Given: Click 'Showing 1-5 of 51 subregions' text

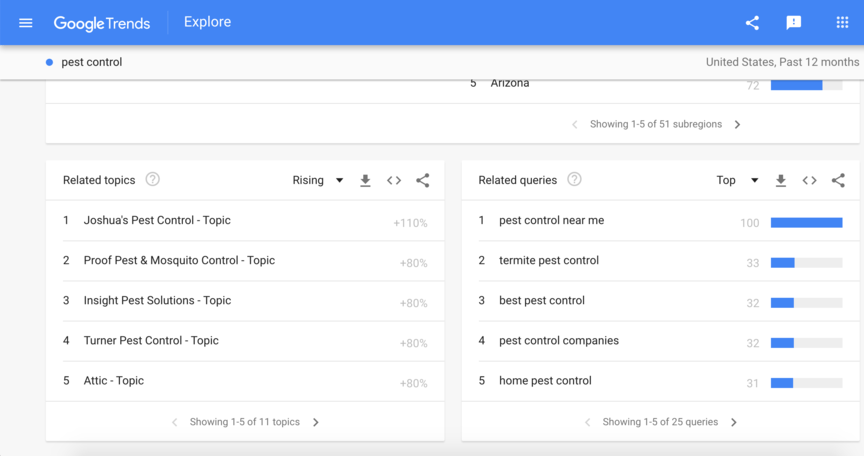Looking at the screenshot, I should point(656,124).
